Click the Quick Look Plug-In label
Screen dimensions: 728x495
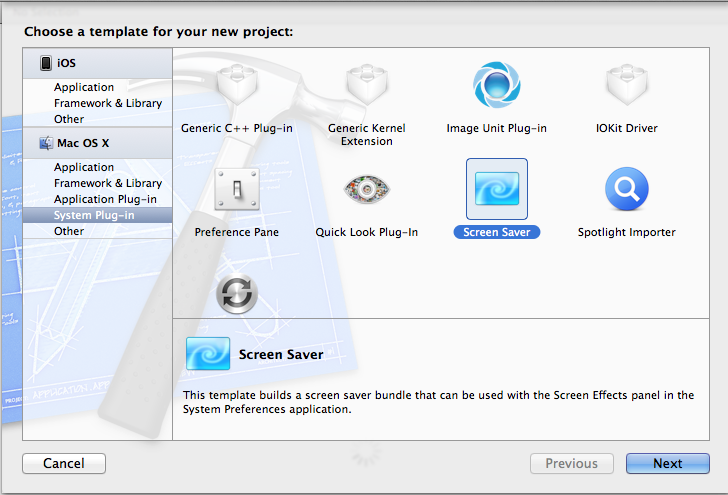tap(367, 232)
